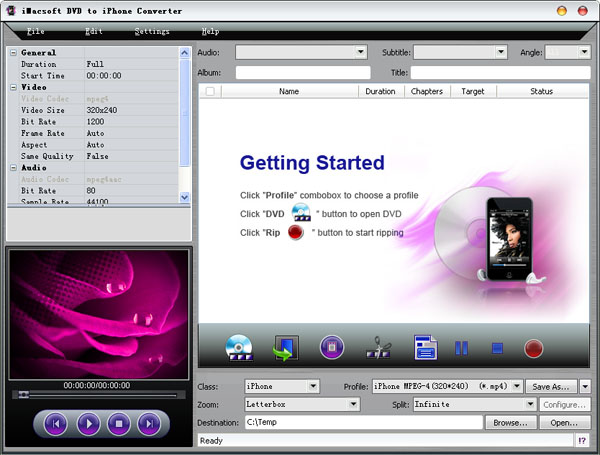
Task: Pause ripping with the blue pause icon
Action: 461,348
